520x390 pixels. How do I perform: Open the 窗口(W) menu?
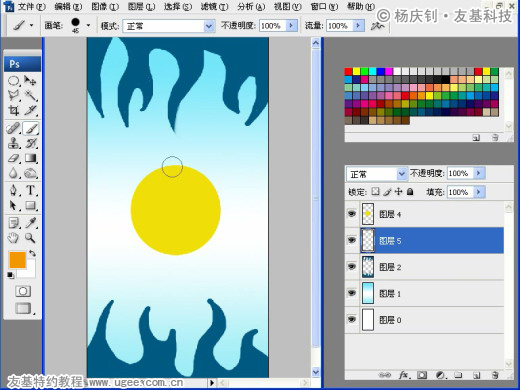[324, 6]
